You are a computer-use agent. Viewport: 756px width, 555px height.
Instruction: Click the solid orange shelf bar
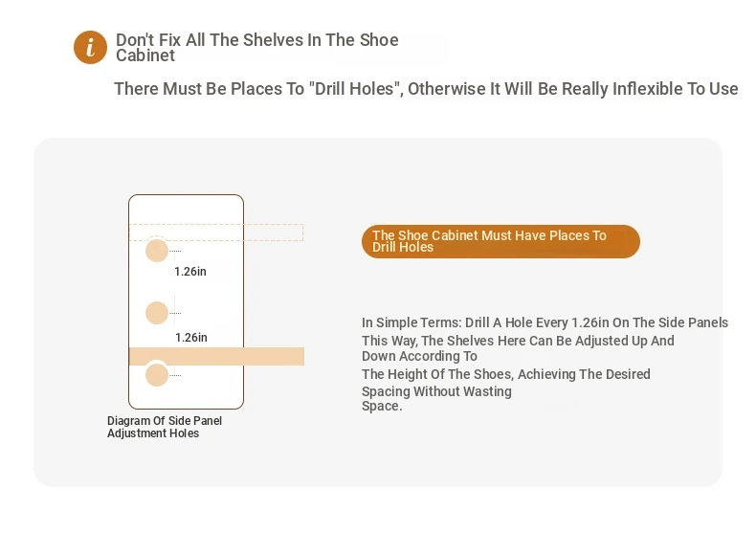pyautogui.click(x=216, y=356)
